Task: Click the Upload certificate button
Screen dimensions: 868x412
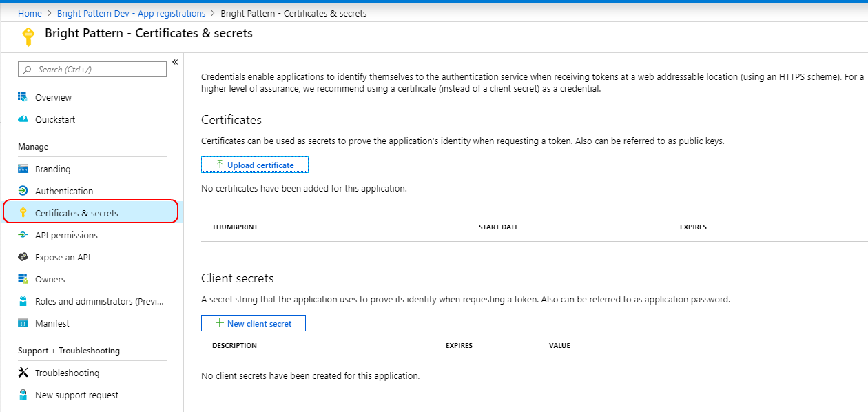Action: 254,165
